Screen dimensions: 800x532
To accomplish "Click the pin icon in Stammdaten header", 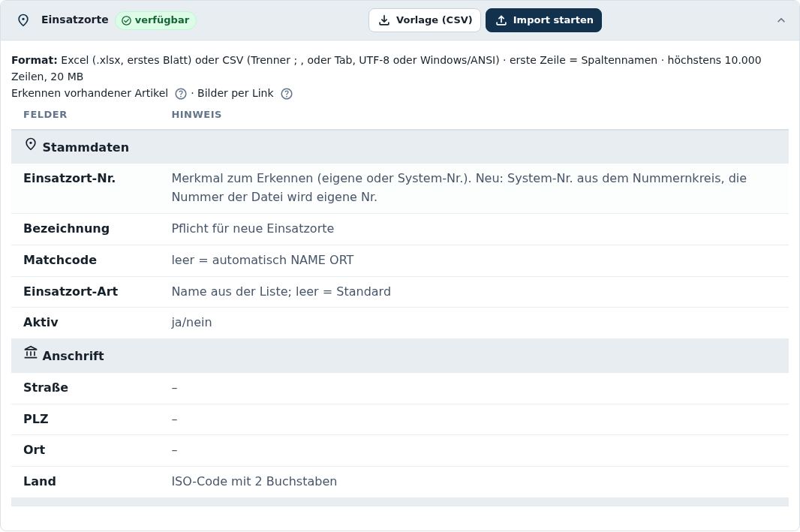I will point(31,145).
